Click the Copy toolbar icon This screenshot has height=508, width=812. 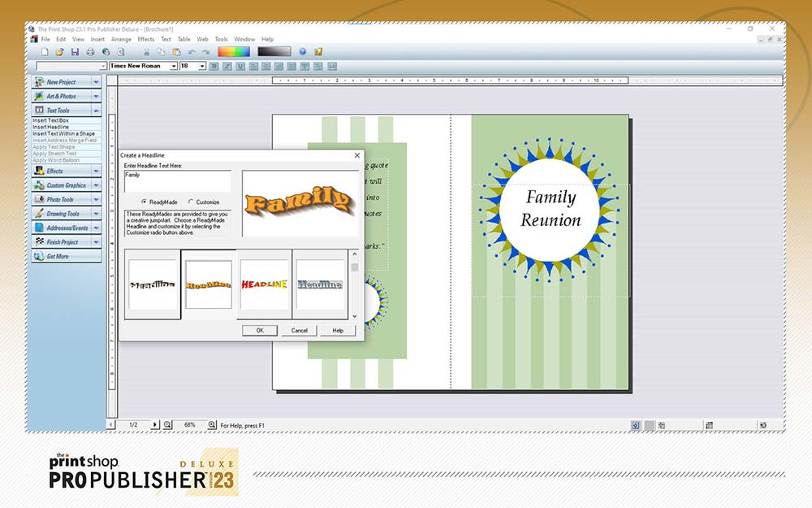click(x=161, y=52)
